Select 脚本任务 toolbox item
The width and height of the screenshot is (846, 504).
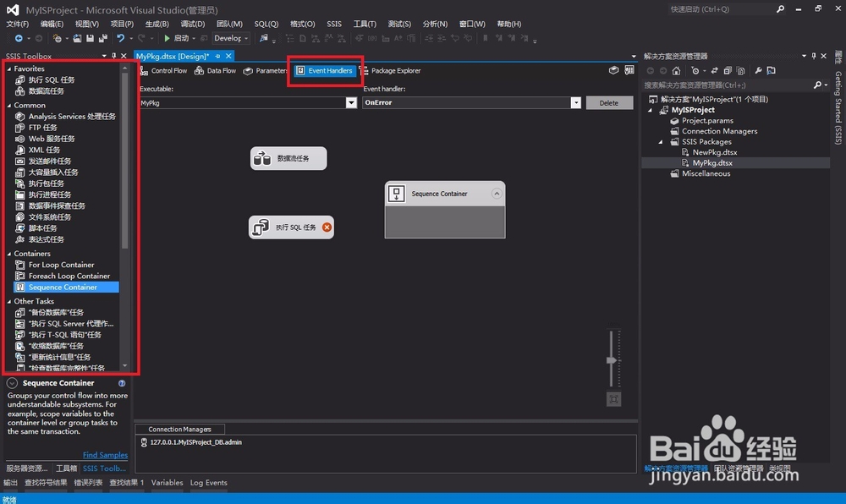(42, 228)
